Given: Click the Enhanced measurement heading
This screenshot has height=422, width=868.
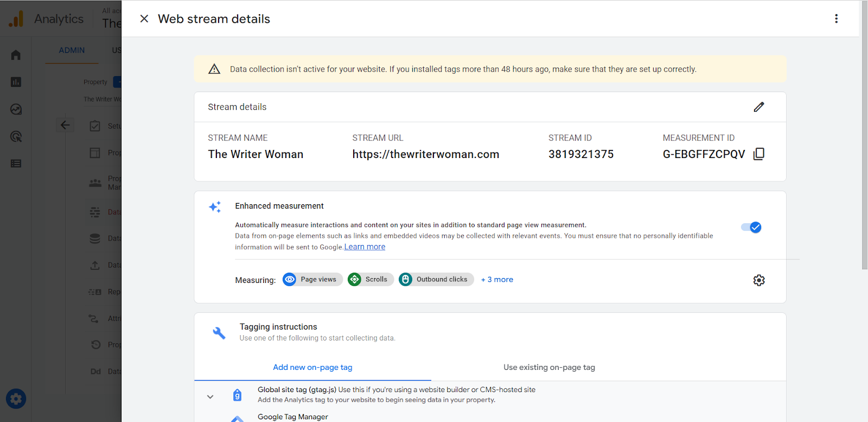Looking at the screenshot, I should pos(279,206).
